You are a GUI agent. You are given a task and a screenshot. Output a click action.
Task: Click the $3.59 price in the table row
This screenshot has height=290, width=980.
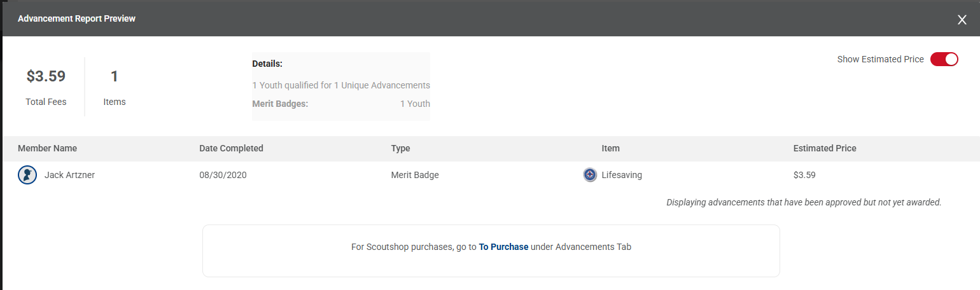(x=806, y=175)
